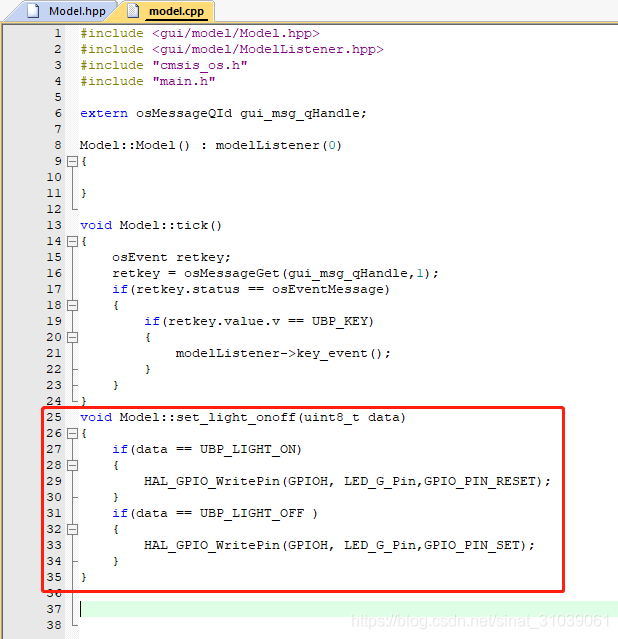Click line number 13 in the margin

point(54,225)
